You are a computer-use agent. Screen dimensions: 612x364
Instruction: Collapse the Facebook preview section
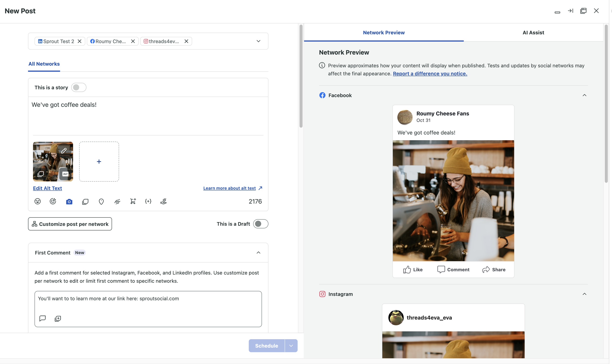tap(585, 95)
